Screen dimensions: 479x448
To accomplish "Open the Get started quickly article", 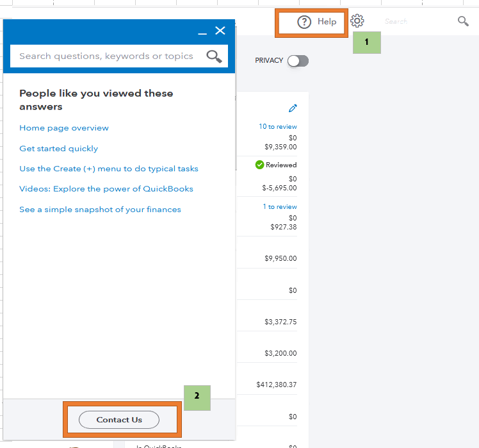I will coord(59,149).
